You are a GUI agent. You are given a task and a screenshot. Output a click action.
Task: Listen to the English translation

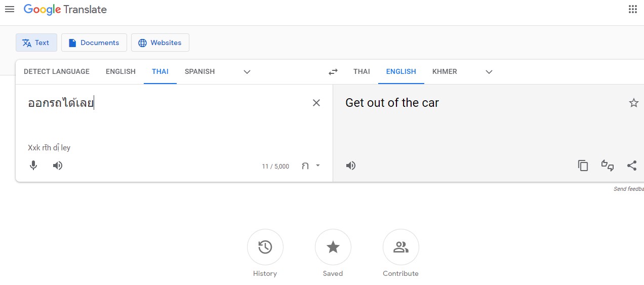coord(351,166)
